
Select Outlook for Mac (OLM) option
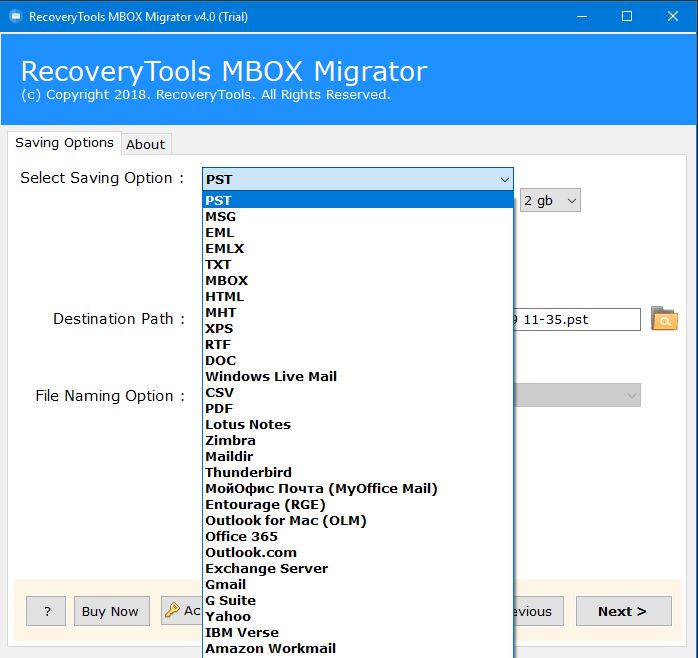tap(285, 520)
